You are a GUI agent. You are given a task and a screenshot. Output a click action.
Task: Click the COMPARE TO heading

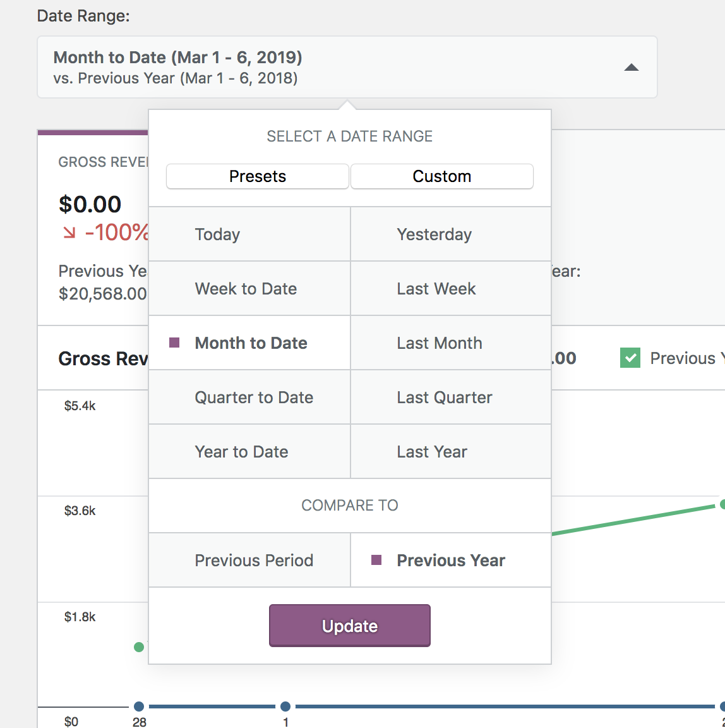tap(350, 505)
